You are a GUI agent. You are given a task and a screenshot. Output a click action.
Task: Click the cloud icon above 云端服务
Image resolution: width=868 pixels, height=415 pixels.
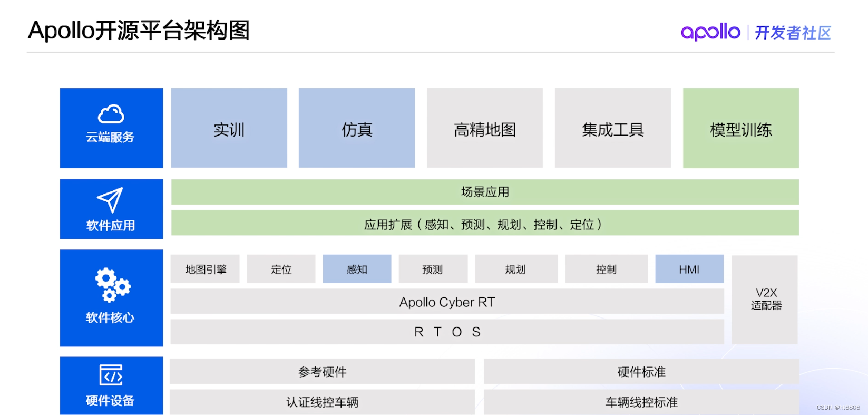point(111,114)
